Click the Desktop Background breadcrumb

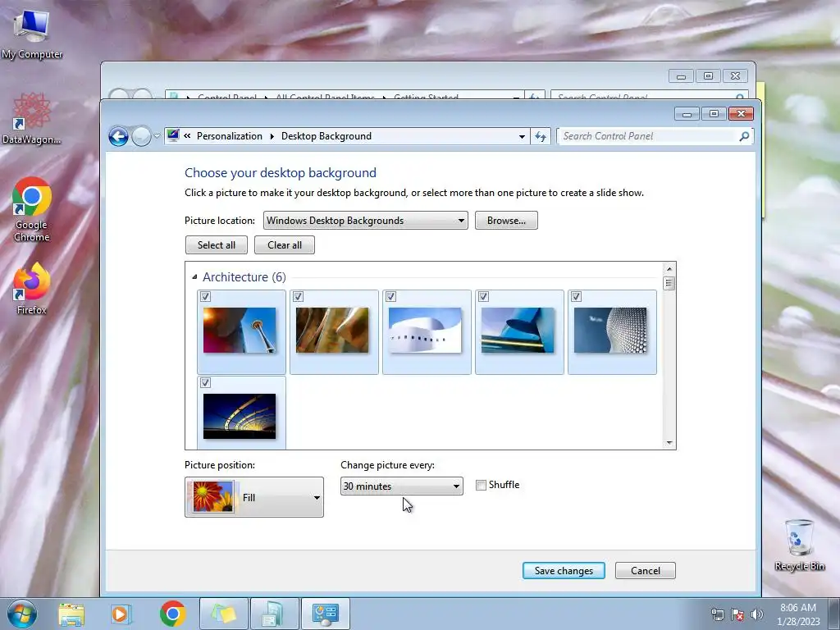[326, 136]
